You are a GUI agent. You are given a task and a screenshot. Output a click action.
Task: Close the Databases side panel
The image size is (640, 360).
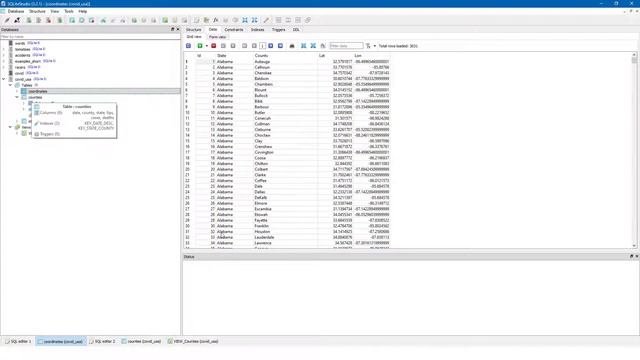click(x=178, y=29)
